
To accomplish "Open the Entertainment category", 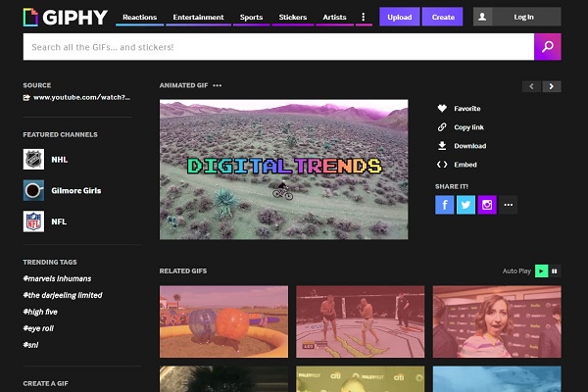I will pos(198,18).
